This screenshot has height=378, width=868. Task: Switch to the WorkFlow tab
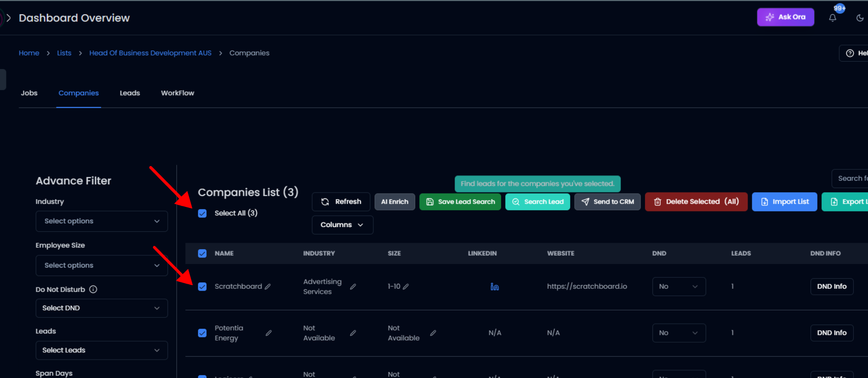click(x=177, y=93)
